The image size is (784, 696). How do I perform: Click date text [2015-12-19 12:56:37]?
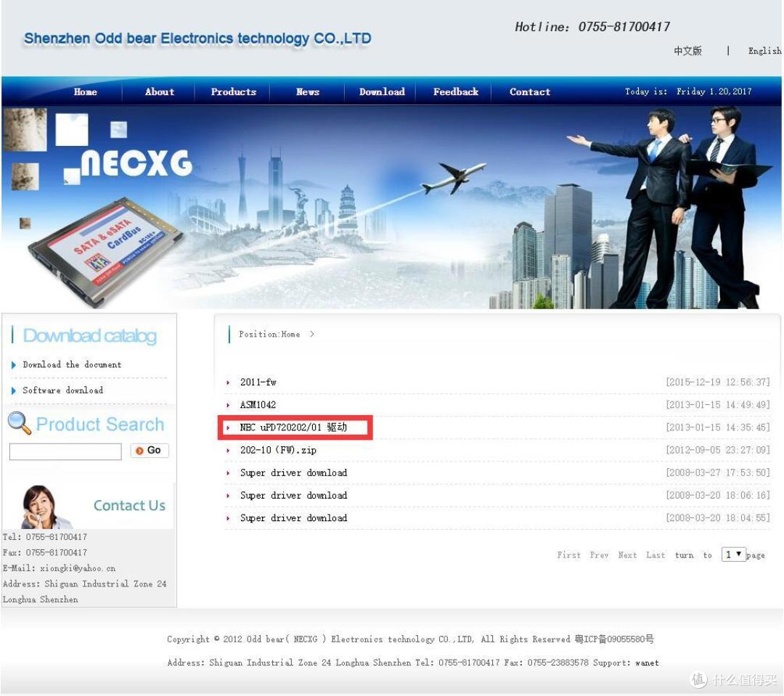click(717, 382)
